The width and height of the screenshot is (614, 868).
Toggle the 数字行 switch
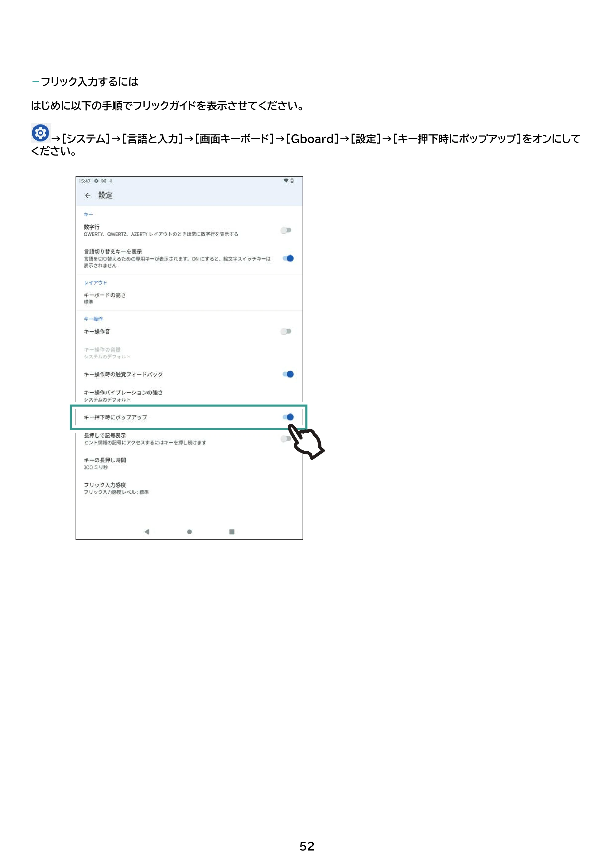(286, 230)
